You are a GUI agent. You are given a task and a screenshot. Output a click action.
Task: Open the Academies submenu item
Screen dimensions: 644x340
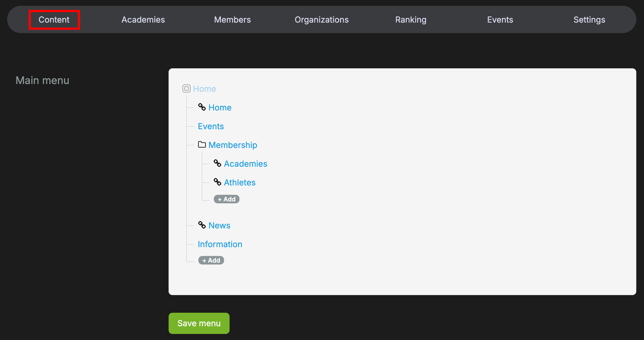pos(246,164)
